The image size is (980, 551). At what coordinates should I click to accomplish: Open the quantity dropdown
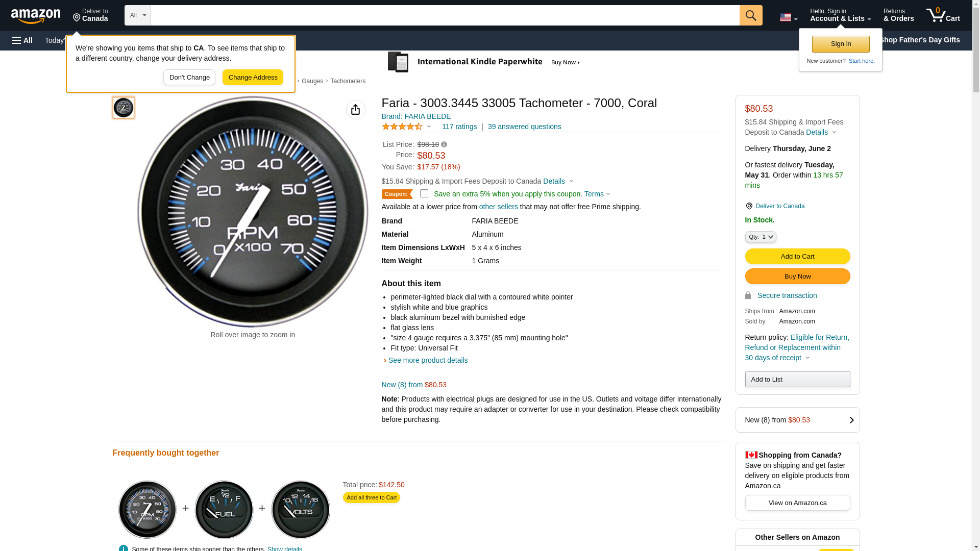(x=761, y=237)
